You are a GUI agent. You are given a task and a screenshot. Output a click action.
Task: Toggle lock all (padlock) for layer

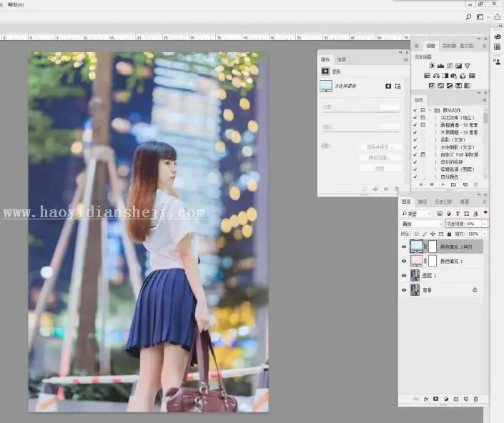click(450, 234)
